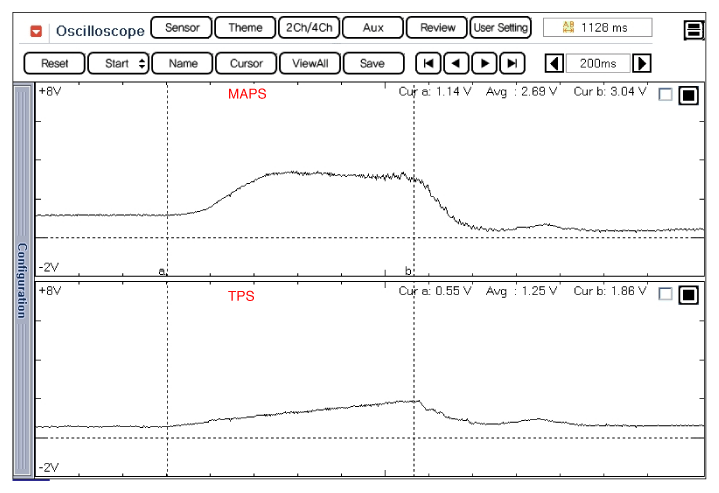Click the -2V scale label in TPS graph
719x493 pixels.
coord(49,467)
